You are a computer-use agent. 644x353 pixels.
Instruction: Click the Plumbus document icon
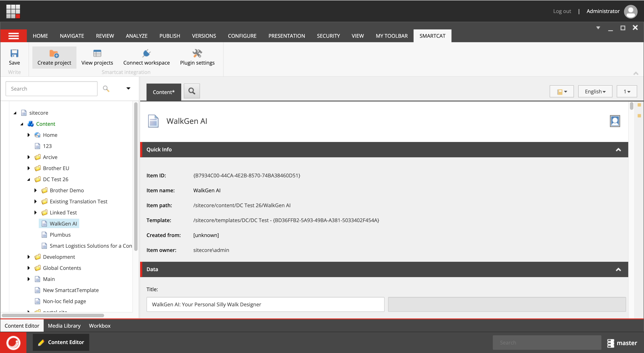(44, 235)
